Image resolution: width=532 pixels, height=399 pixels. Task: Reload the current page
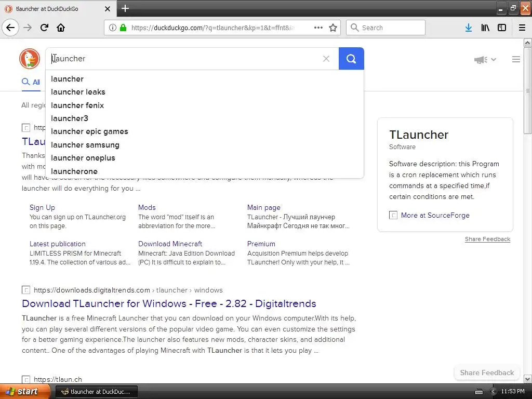pos(45,28)
